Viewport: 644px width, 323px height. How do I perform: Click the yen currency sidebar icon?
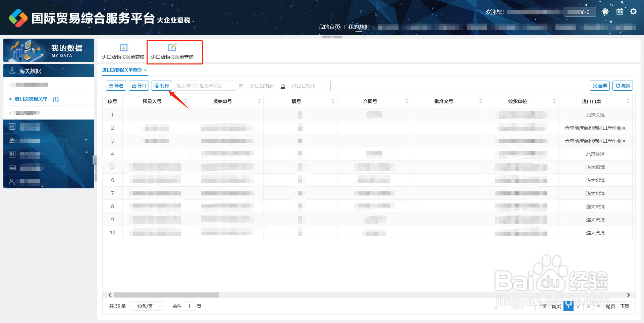(12, 140)
